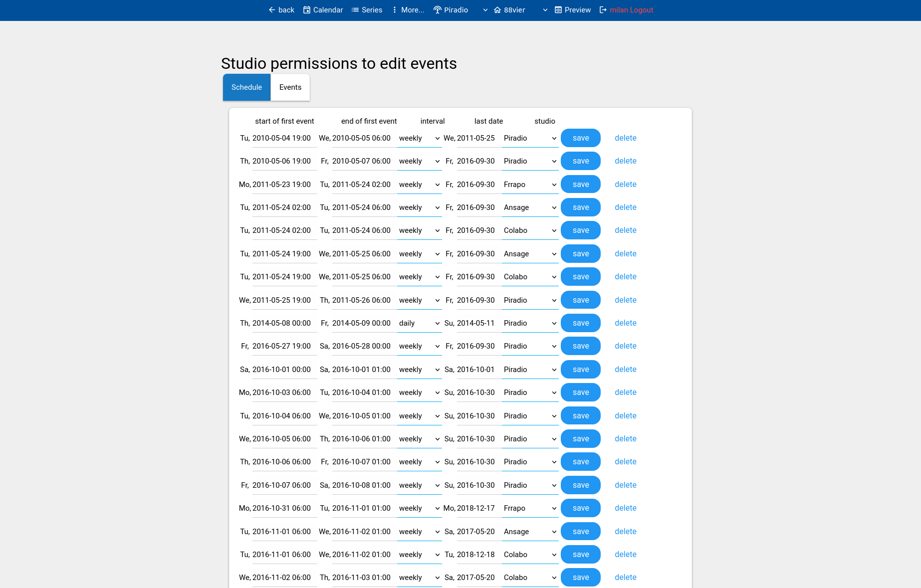Open studio dropdown for 2011-05-23 19:00 row
The image size is (921, 588).
coord(530,185)
